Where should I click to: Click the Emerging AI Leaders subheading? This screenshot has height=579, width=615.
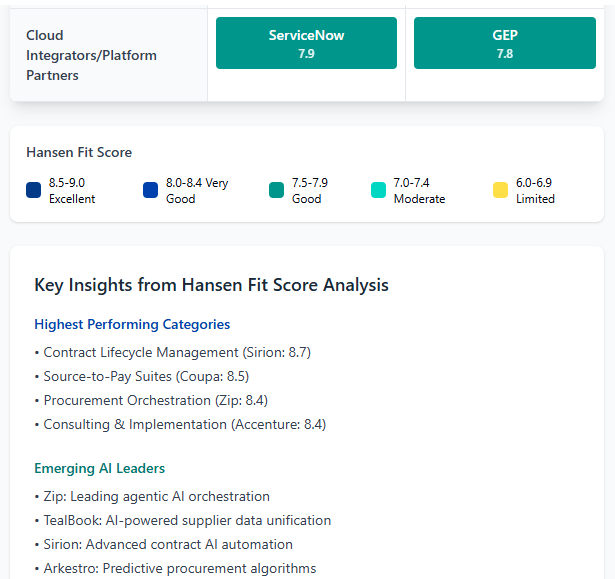(x=99, y=468)
